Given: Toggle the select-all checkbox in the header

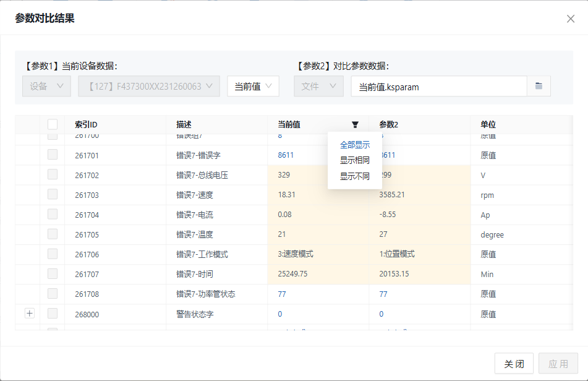Looking at the screenshot, I should click(53, 124).
